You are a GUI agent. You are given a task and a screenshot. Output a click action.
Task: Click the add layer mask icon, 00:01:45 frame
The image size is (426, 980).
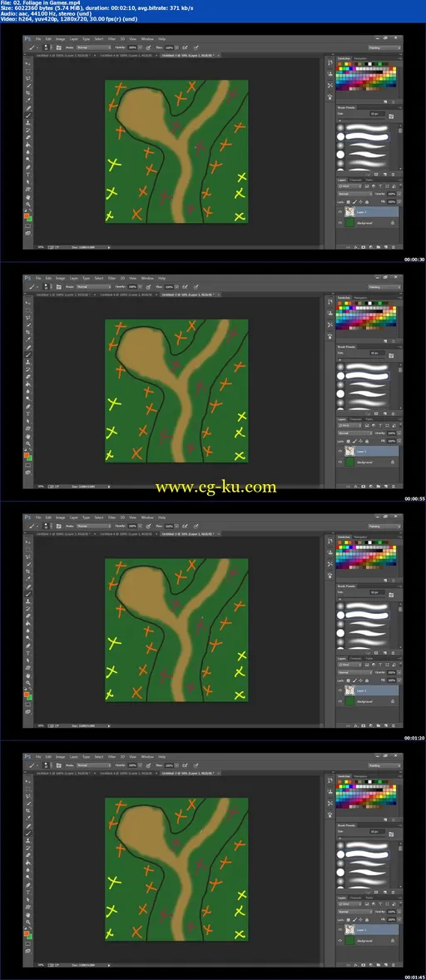pyautogui.click(x=364, y=965)
